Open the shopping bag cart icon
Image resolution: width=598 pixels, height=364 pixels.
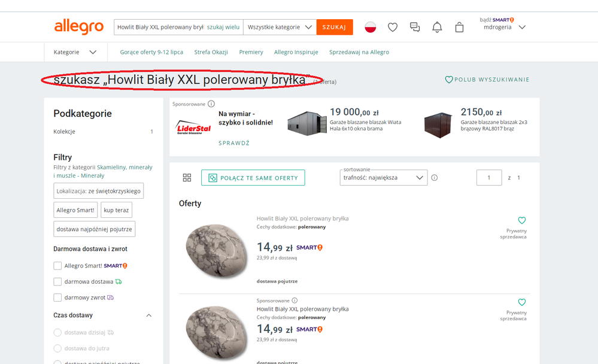(x=459, y=27)
